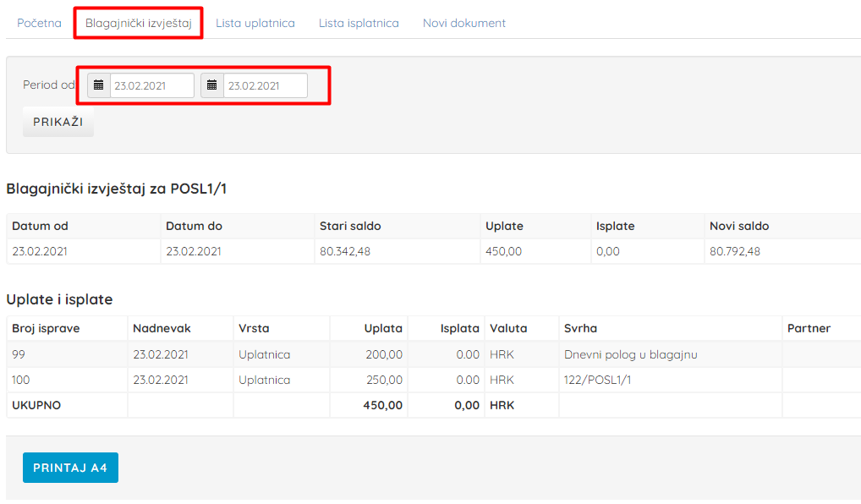Click the Uplate summary value 450,00
The image size is (861, 504).
click(x=503, y=251)
